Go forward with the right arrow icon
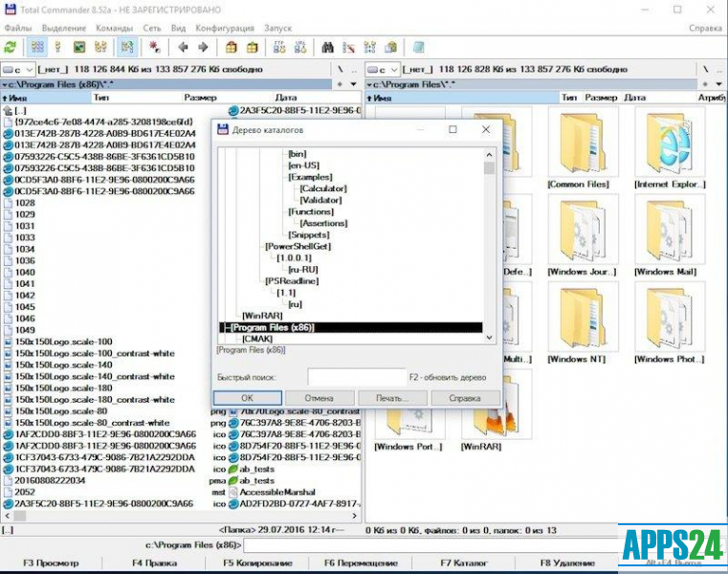 [203, 47]
